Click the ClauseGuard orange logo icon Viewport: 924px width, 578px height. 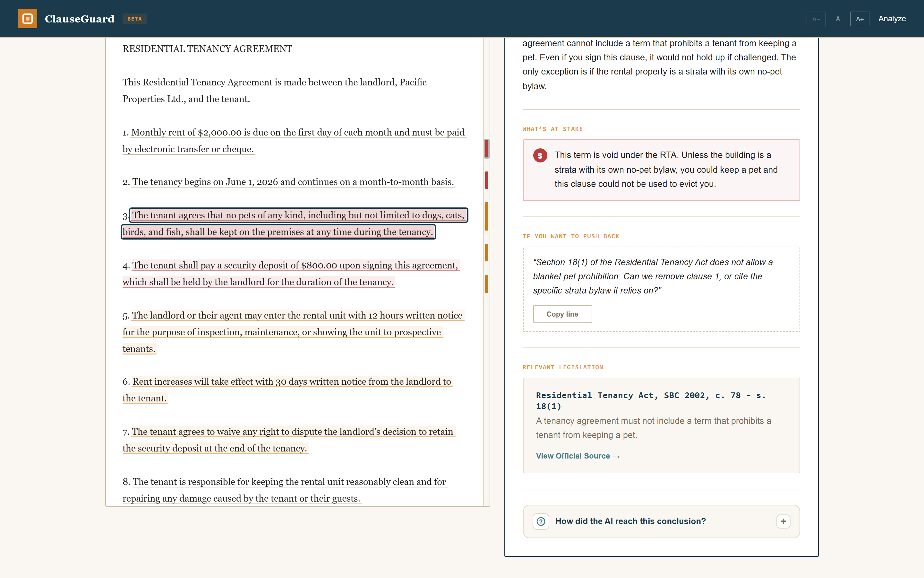pos(28,19)
